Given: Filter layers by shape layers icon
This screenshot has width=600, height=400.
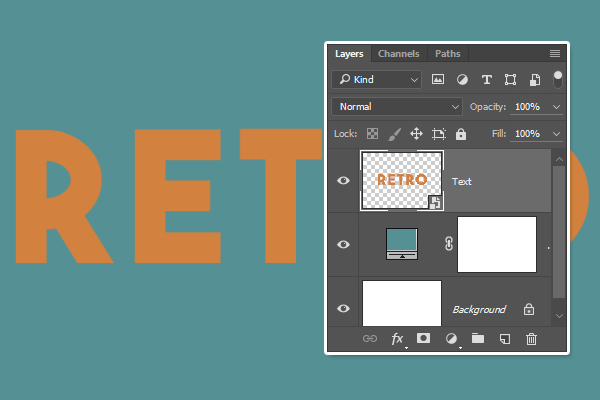Looking at the screenshot, I should [x=510, y=79].
